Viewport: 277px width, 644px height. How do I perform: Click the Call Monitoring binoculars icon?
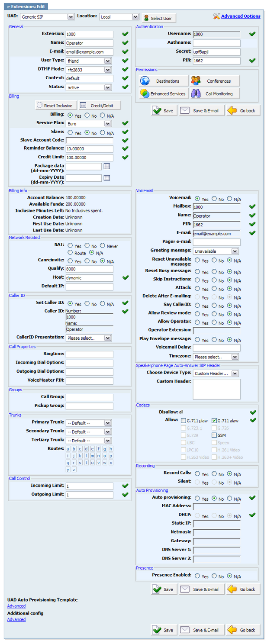(x=196, y=93)
